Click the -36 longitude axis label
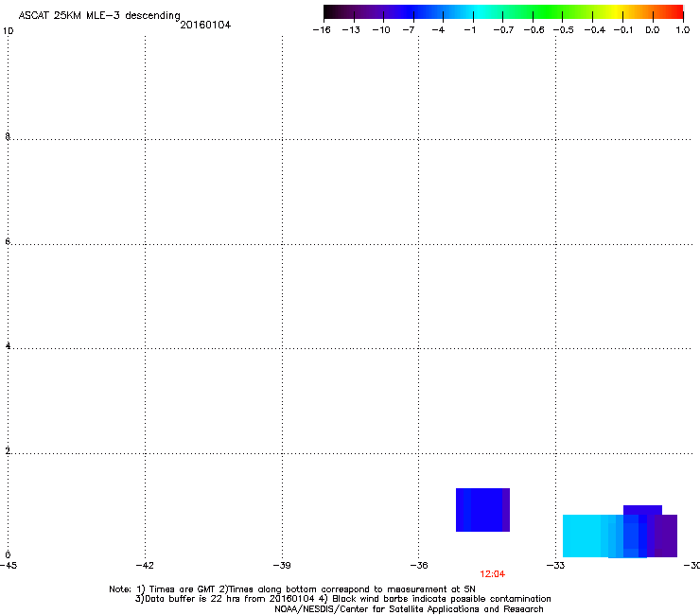 pyautogui.click(x=419, y=566)
